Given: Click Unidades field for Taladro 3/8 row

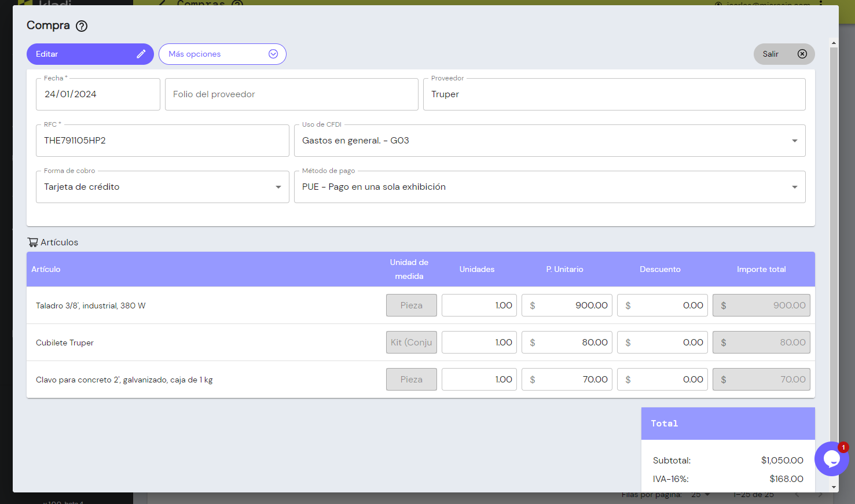Looking at the screenshot, I should coord(479,306).
